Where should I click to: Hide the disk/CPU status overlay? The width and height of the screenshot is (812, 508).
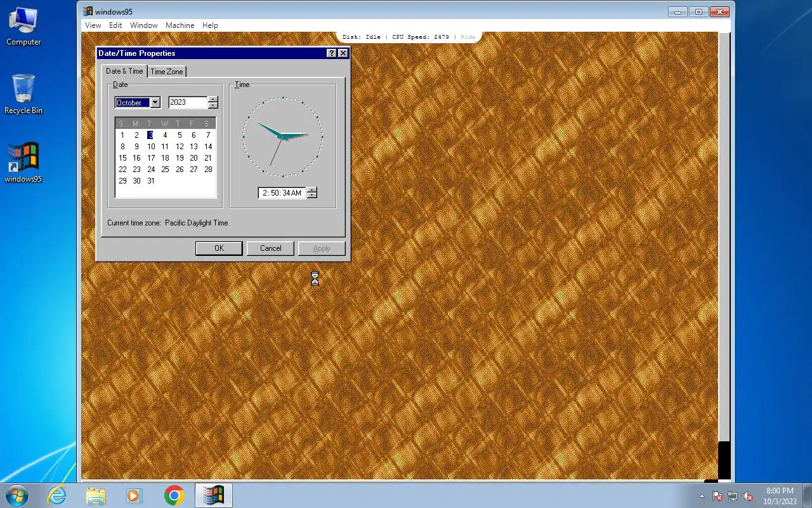pos(468,37)
